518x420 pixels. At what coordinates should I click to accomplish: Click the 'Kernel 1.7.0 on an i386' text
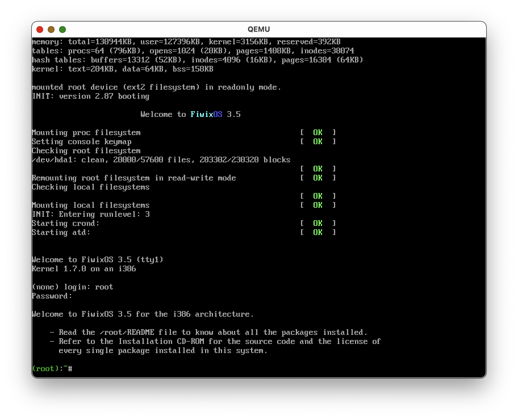(x=84, y=269)
